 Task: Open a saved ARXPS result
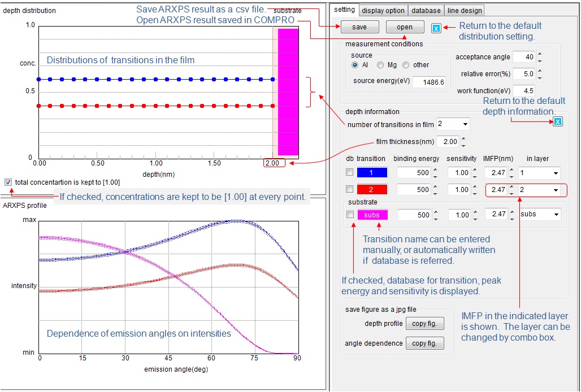pos(405,27)
